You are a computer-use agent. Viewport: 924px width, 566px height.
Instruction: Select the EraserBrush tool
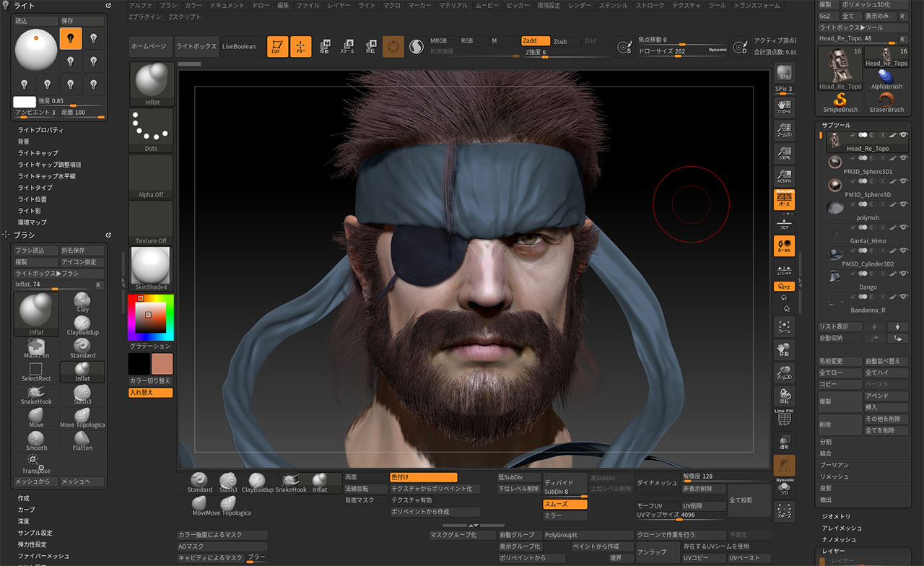(886, 102)
